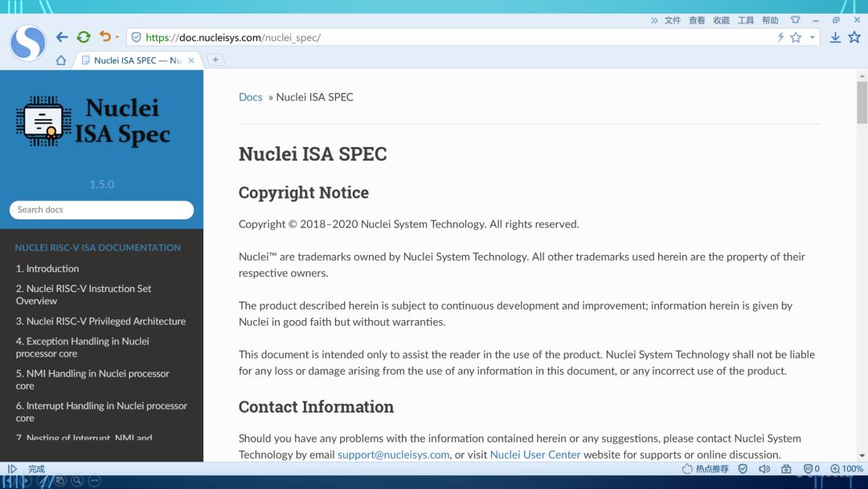The height and width of the screenshot is (489, 868).
Task: Click the lightning speed-mode icon in address bar
Action: click(780, 36)
